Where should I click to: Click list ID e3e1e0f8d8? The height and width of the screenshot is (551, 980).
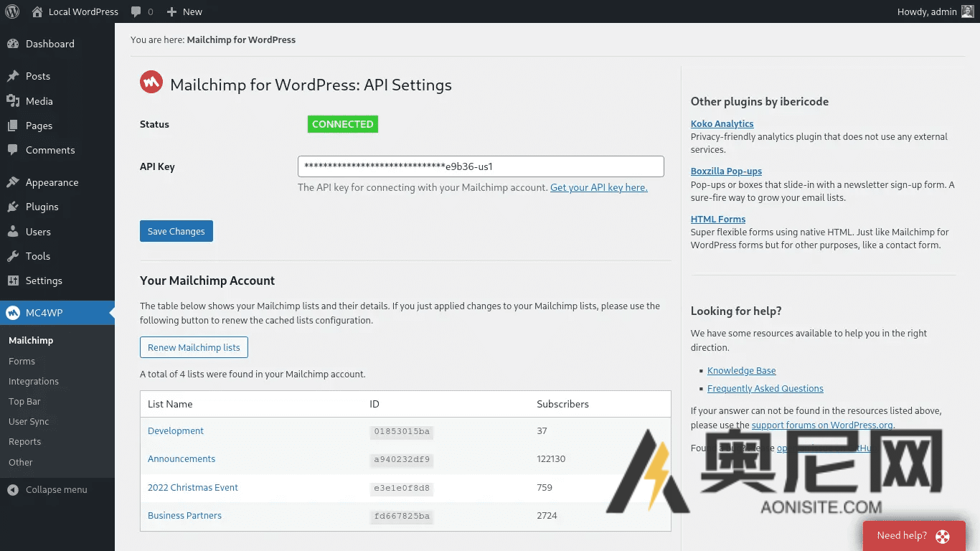coord(402,488)
